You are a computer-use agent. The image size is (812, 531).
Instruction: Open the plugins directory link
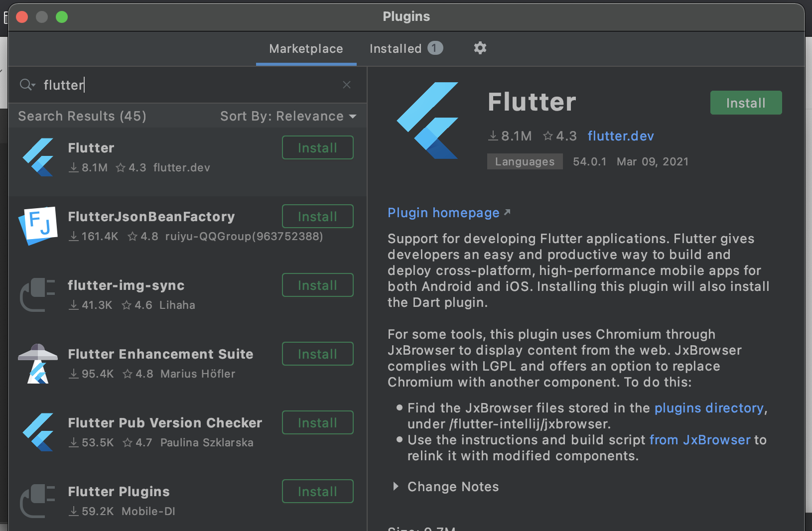click(x=709, y=408)
